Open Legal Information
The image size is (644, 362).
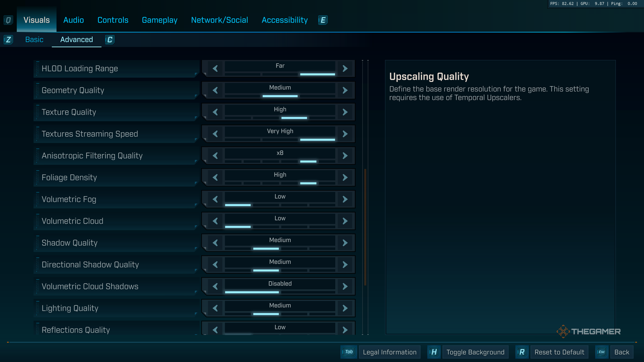[x=389, y=352]
